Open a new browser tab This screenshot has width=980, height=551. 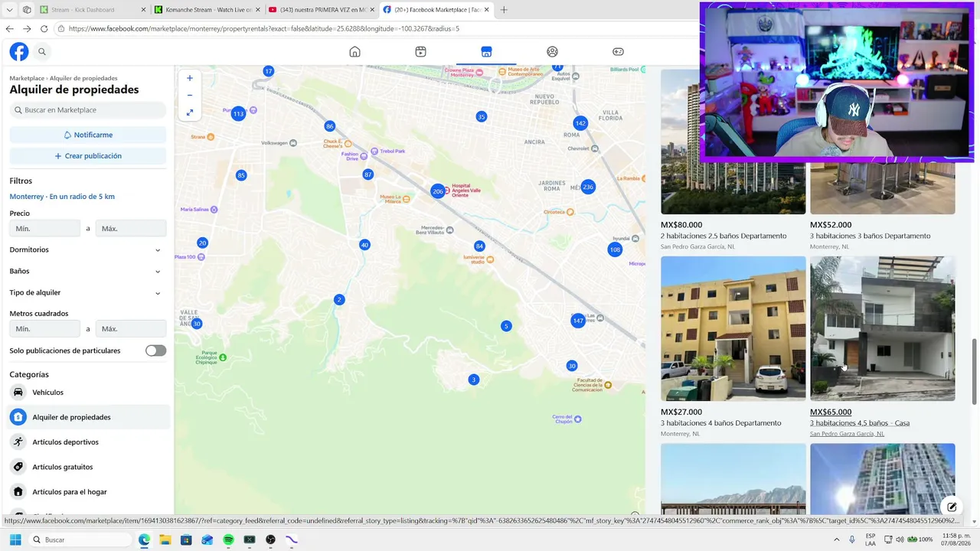pyautogui.click(x=504, y=10)
